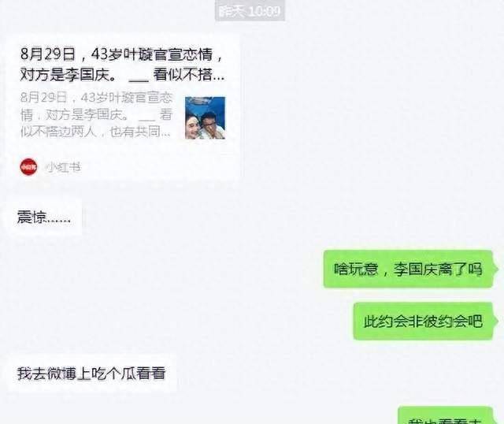Click the tail arrow of 李国庆离了吗 bubble
This screenshot has width=504, height=424.
click(496, 269)
